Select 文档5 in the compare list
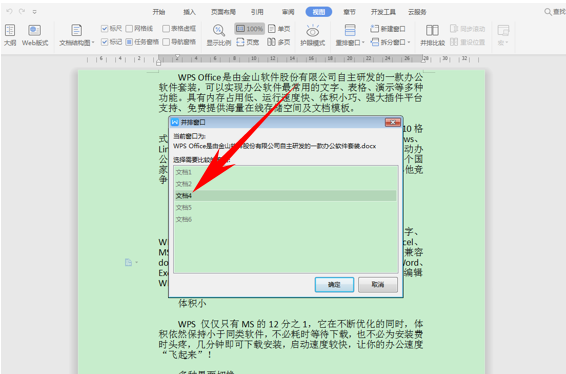The image size is (566, 374). pyautogui.click(x=285, y=208)
